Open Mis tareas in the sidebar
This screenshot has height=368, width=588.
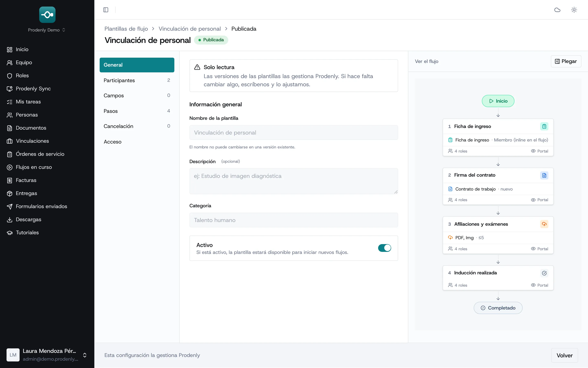[47, 102]
